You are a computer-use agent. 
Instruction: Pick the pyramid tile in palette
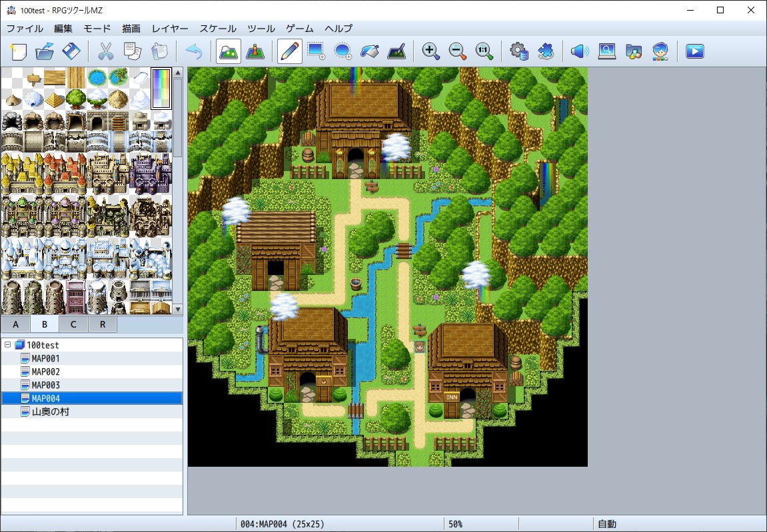point(55,99)
